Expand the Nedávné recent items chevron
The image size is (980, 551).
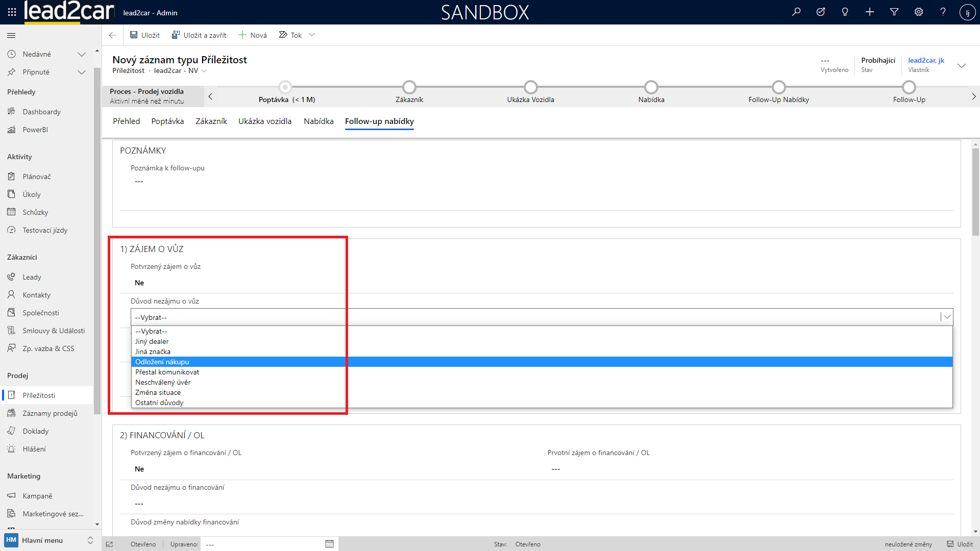(x=81, y=54)
